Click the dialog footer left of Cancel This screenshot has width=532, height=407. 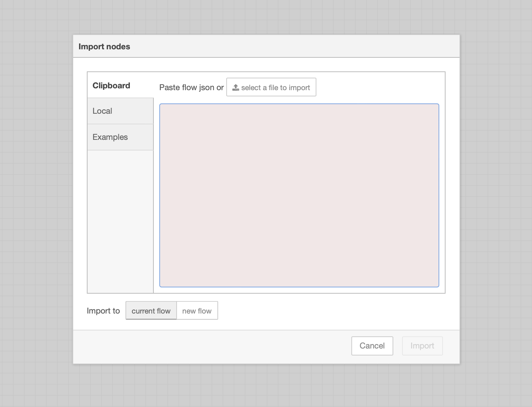[210, 347]
